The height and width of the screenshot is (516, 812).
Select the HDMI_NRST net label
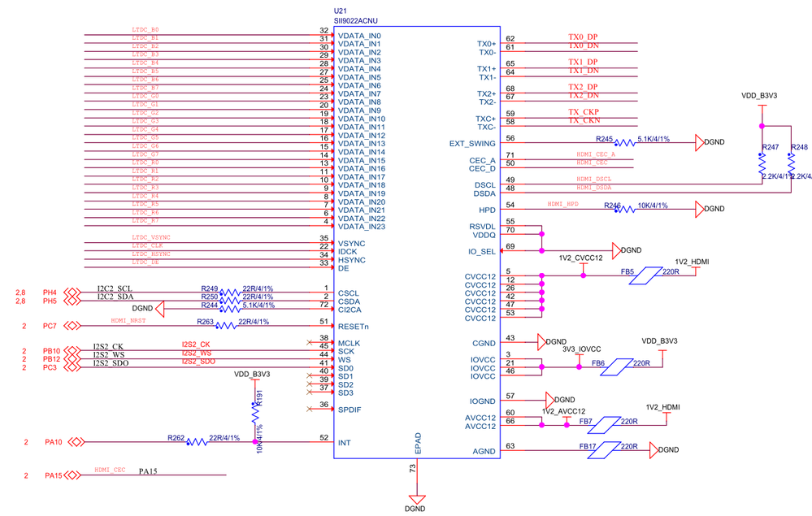pos(128,321)
